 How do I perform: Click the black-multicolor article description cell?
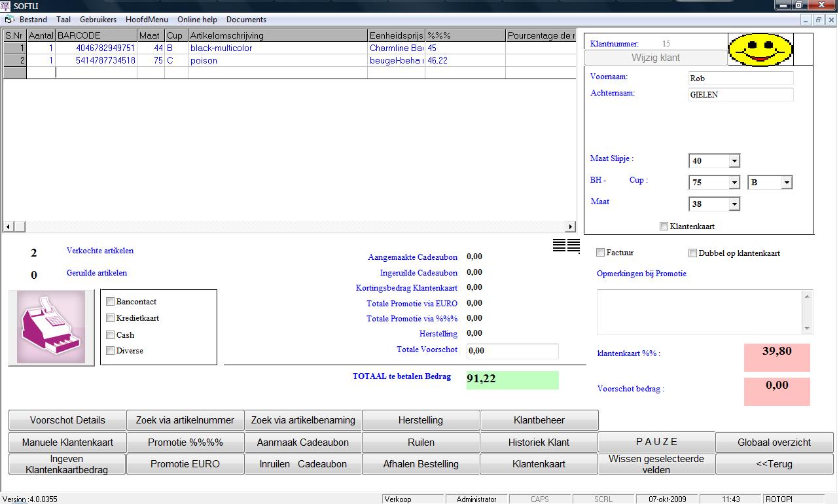(x=277, y=48)
